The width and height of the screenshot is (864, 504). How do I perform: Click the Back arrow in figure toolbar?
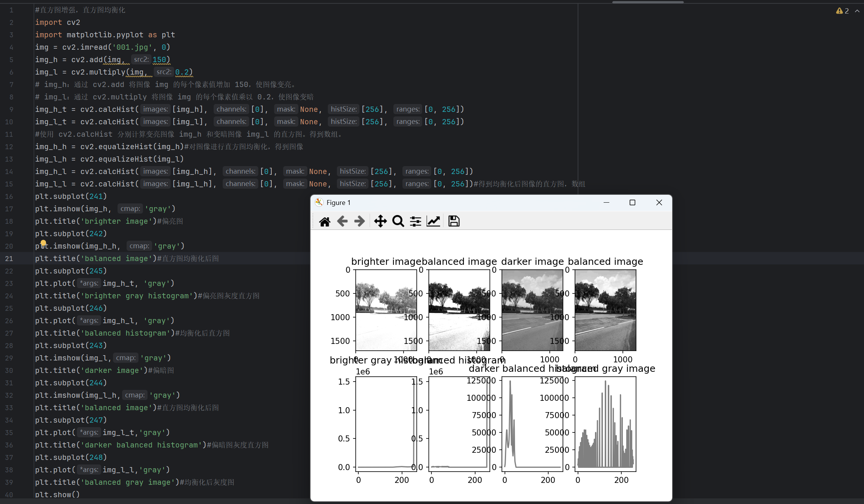coord(342,221)
